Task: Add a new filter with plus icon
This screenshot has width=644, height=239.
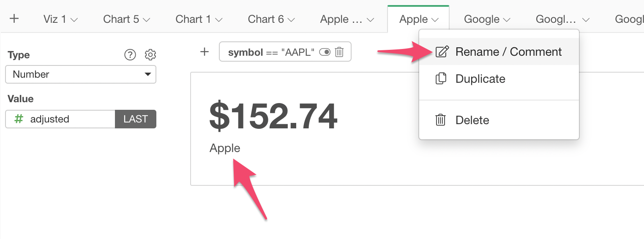Action: [205, 52]
